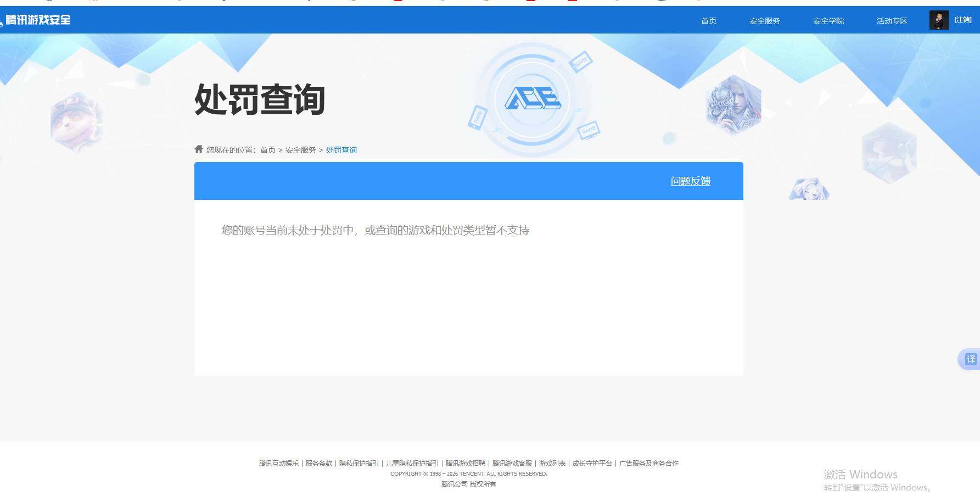Click the home icon in the breadcrumb
This screenshot has height=502, width=980.
199,149
